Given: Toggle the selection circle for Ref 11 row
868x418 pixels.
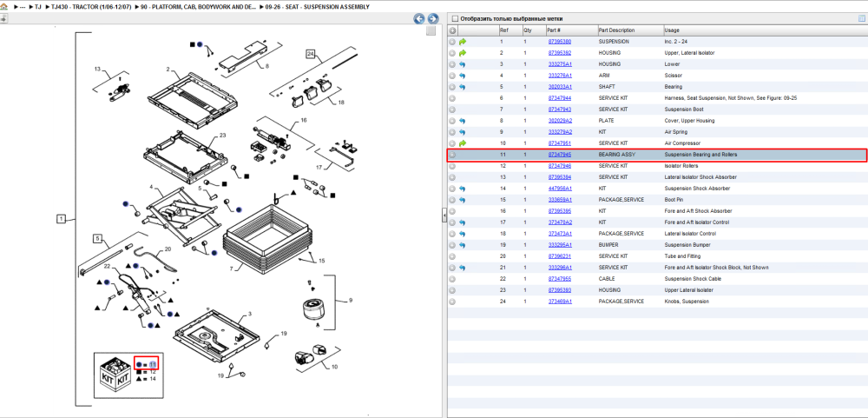Looking at the screenshot, I should pos(452,155).
